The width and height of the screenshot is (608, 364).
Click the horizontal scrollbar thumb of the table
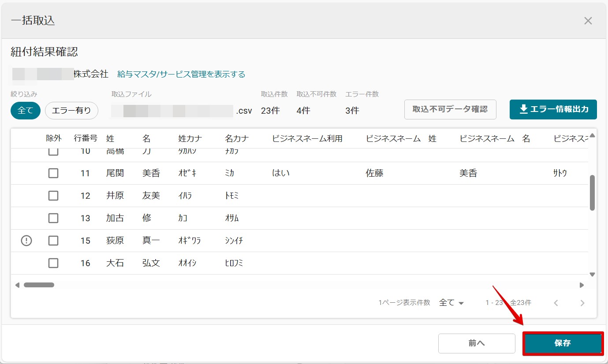click(x=39, y=285)
